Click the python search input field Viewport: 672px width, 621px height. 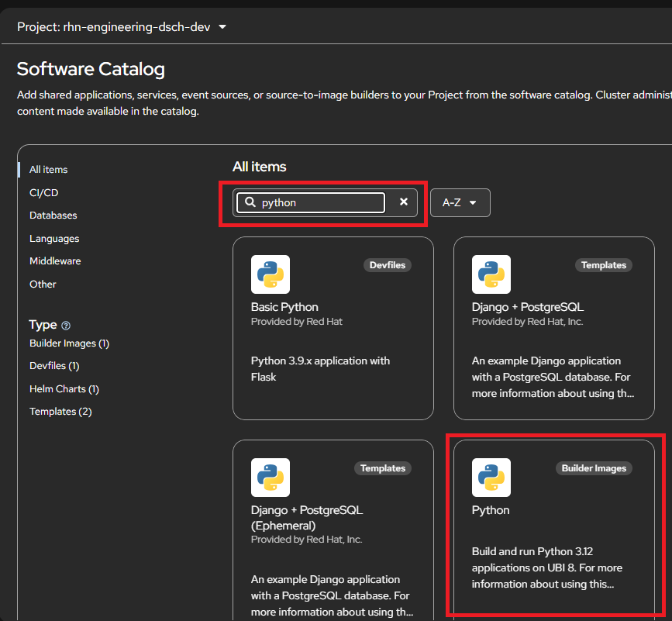[318, 202]
